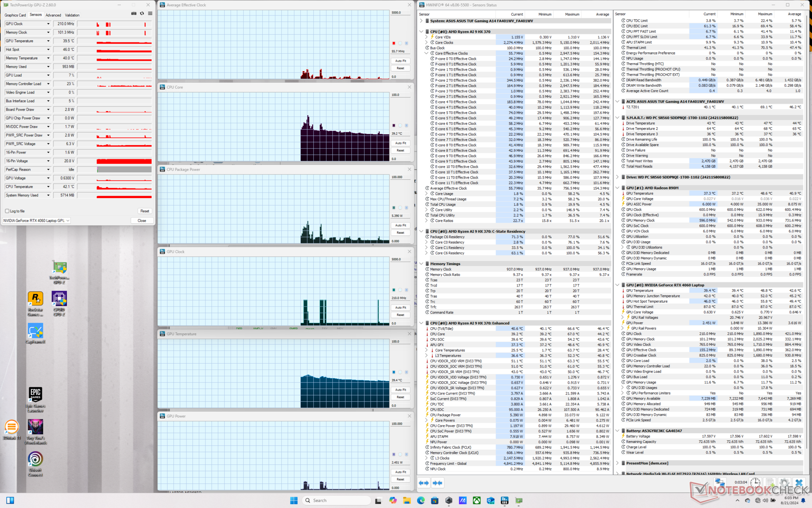This screenshot has height=508, width=812.
Task: Toggle first square in GPU Temperature graph
Action: [394, 372]
